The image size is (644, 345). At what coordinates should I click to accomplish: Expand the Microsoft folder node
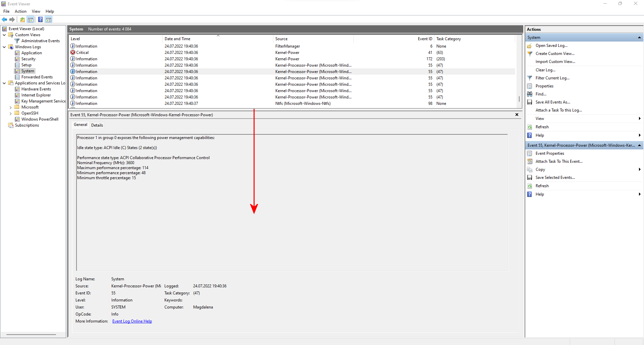(10, 108)
